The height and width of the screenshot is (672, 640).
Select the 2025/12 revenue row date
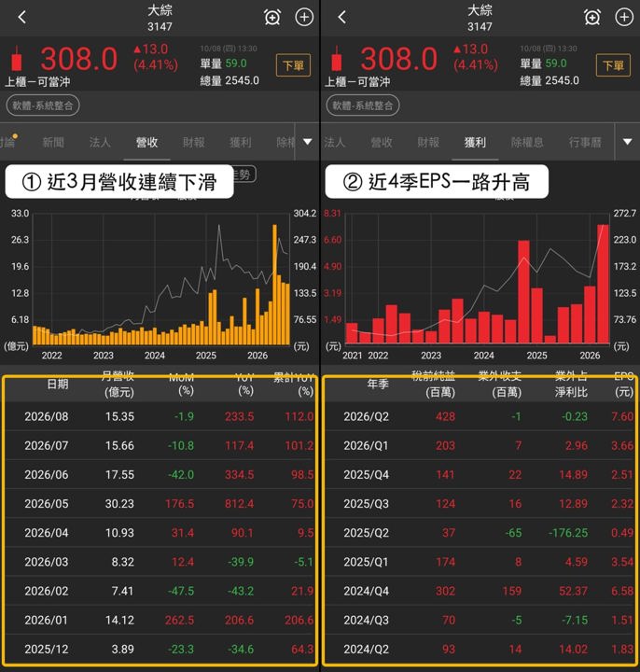(x=47, y=650)
